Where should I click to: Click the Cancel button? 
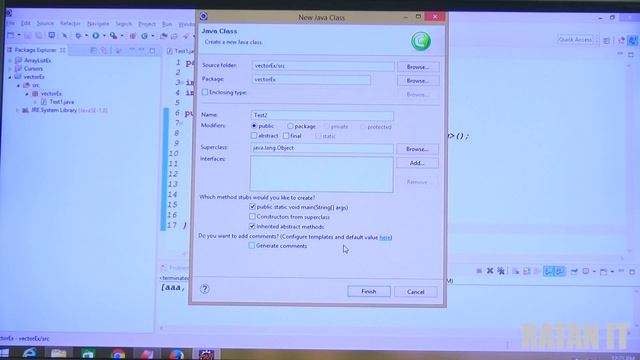coord(416,292)
